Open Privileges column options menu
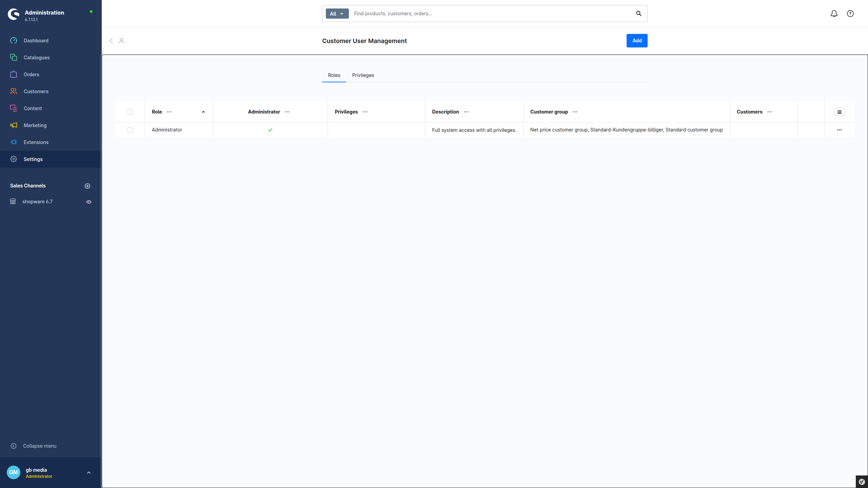 (365, 112)
